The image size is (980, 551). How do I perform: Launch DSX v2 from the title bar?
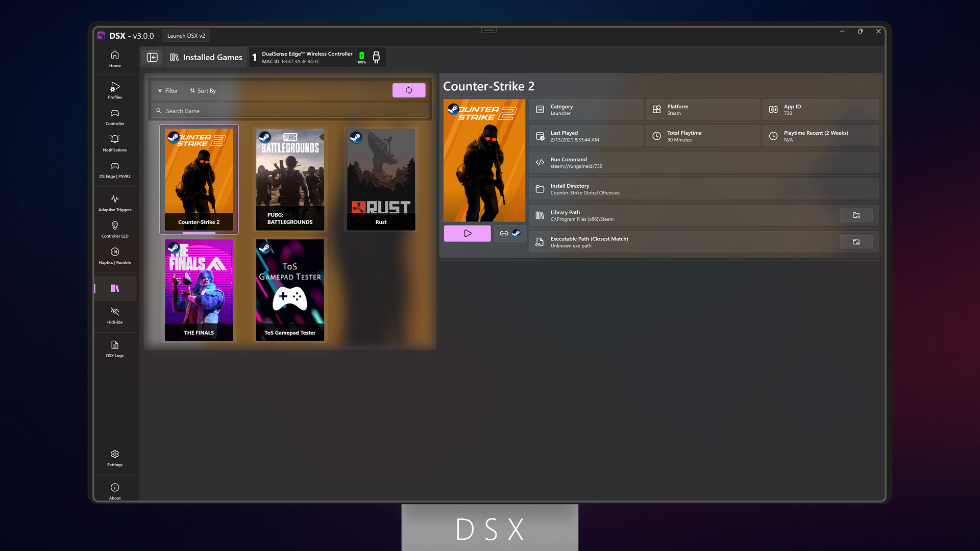[x=186, y=35]
